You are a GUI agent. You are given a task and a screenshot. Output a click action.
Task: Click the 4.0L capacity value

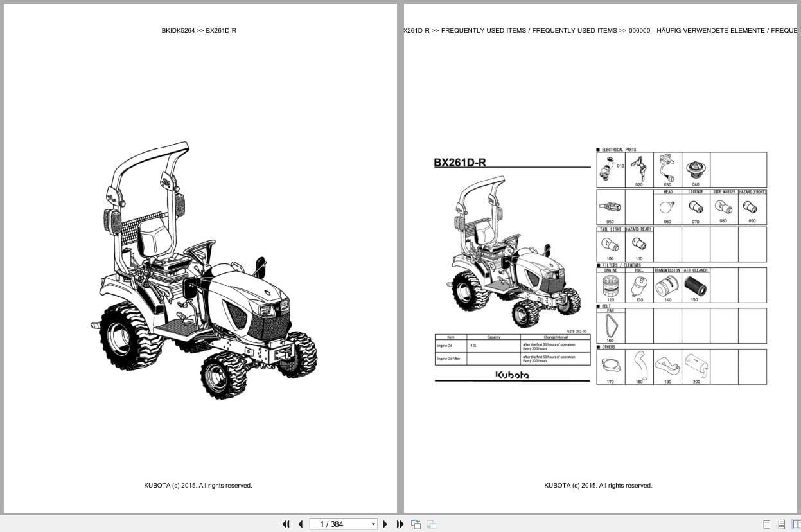(474, 346)
